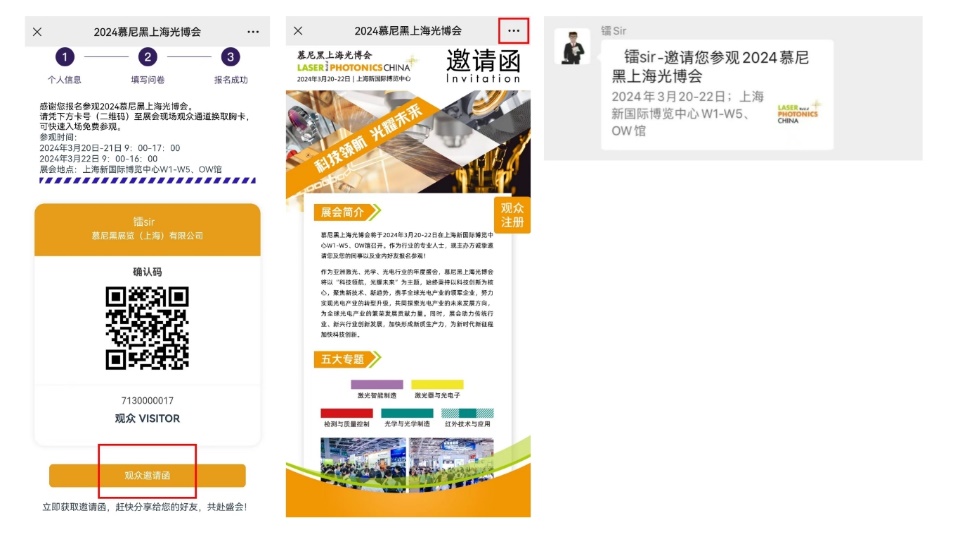Tap the confirmation QR code
This screenshot has width=960, height=542.
147,327
